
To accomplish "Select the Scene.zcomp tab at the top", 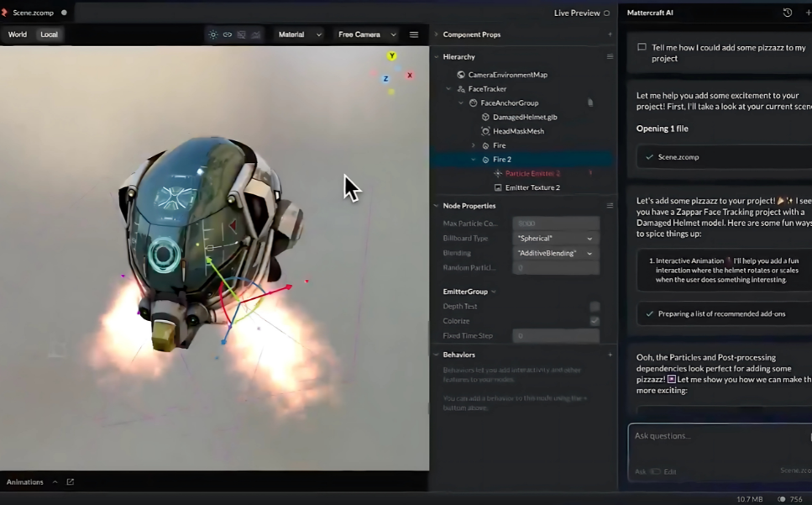I will click(32, 13).
